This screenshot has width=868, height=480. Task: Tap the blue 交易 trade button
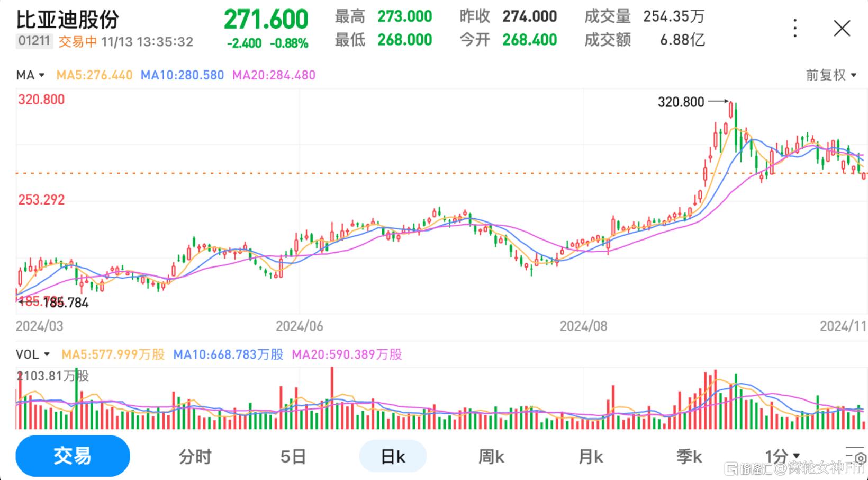coord(73,456)
